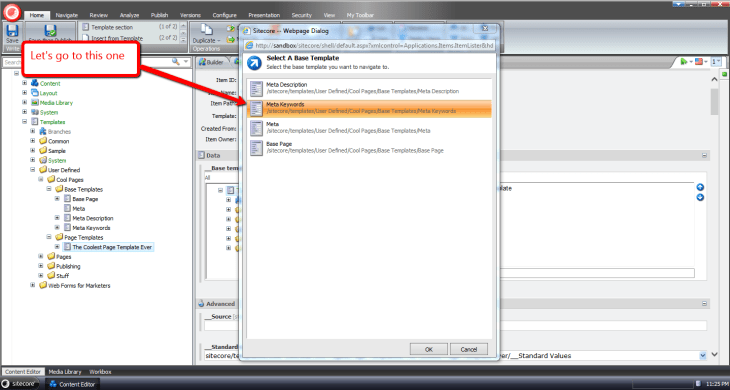The width and height of the screenshot is (730, 390).
Task: Click Insert from Template option
Action: (x=112, y=39)
